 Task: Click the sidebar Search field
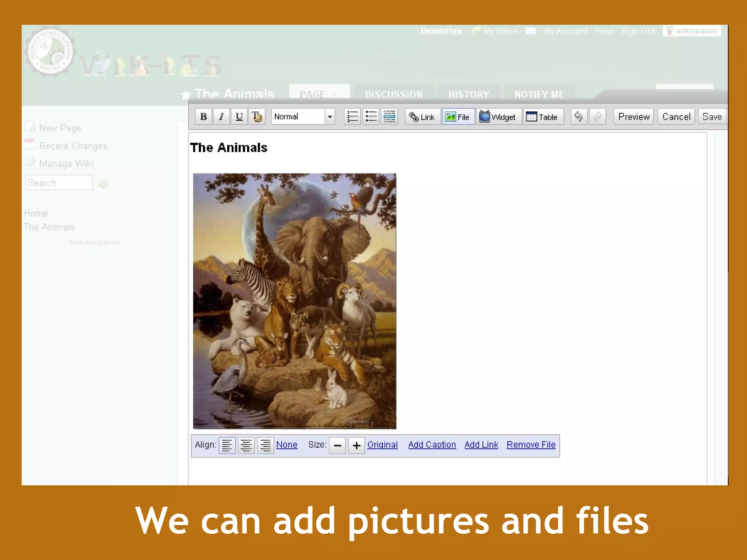pyautogui.click(x=59, y=182)
